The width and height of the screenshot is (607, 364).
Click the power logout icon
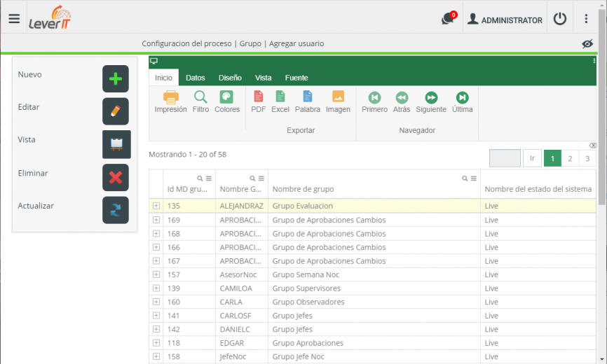[560, 18]
